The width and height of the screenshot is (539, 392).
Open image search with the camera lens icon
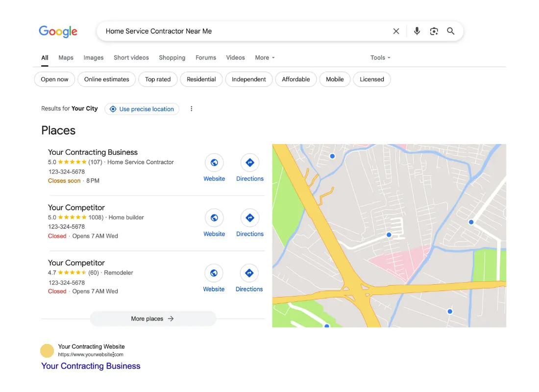434,31
